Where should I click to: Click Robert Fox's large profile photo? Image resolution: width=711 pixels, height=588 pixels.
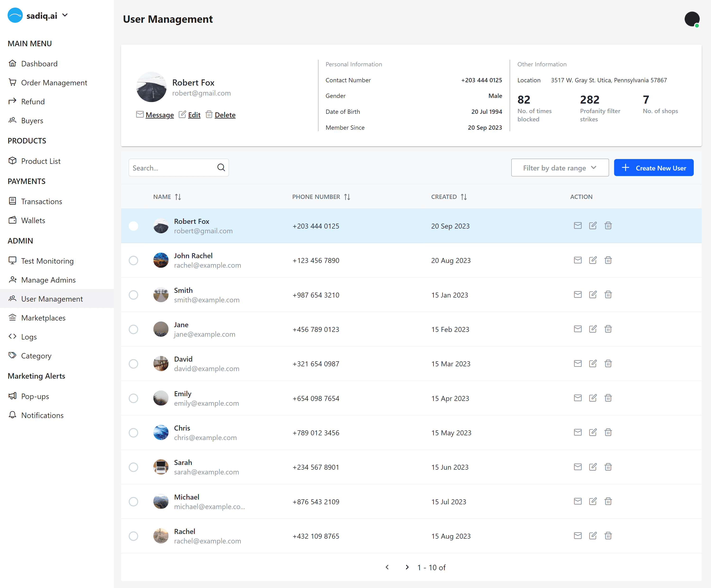tap(151, 87)
